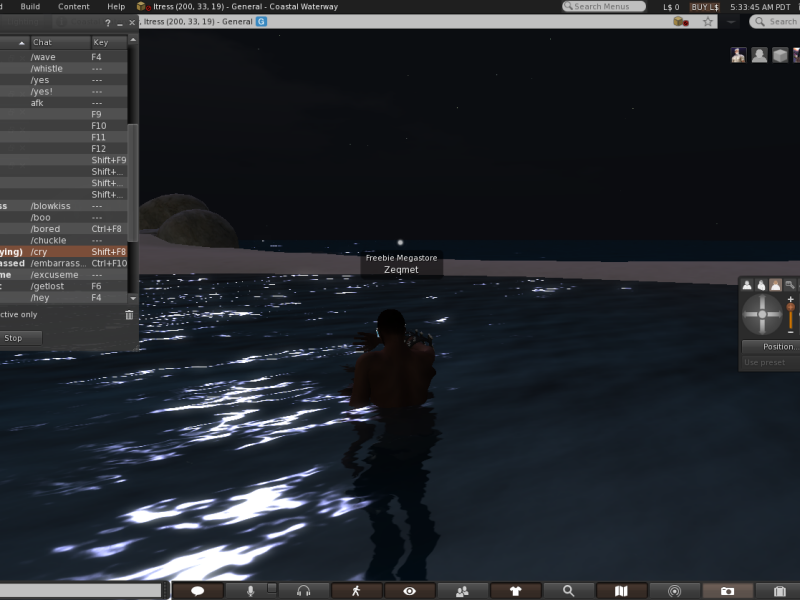
Task: Toggle the voice lock checkbox beside microphone
Action: pyautogui.click(x=271, y=589)
